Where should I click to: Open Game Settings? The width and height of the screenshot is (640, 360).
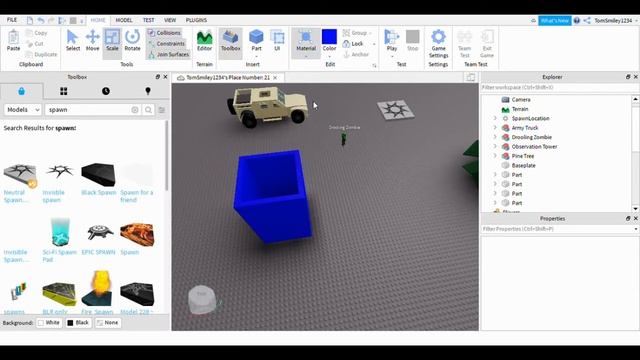438,43
